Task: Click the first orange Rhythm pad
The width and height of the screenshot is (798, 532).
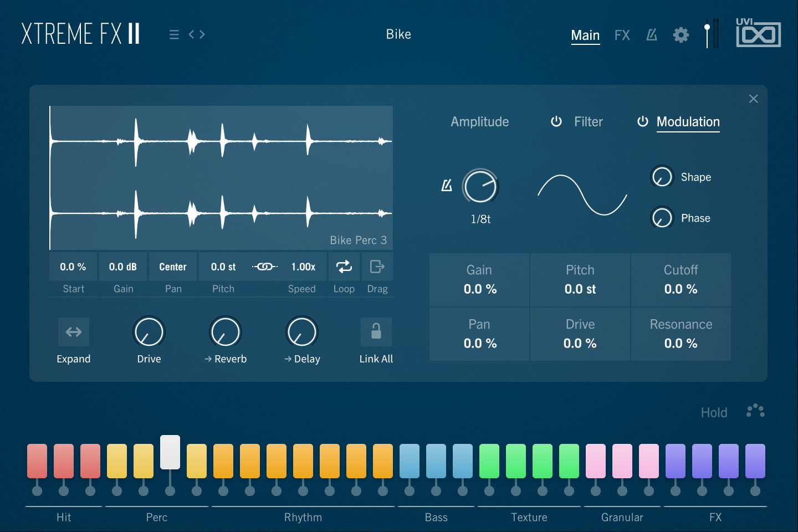Action: pos(223,461)
